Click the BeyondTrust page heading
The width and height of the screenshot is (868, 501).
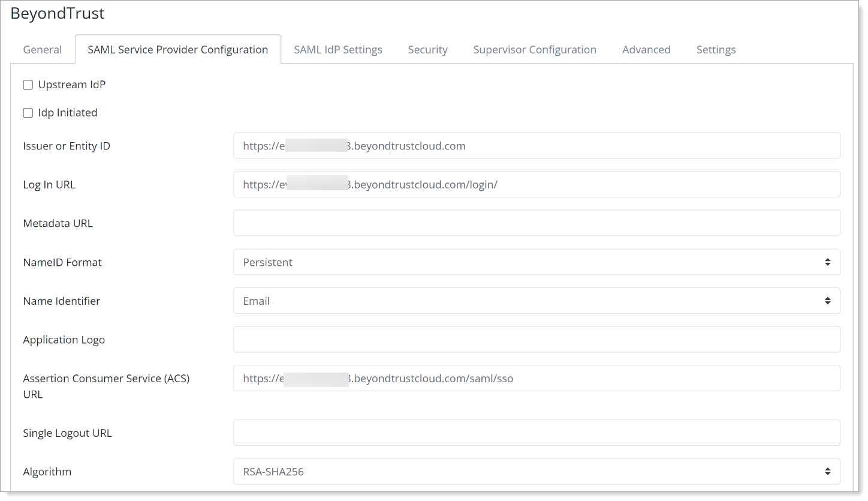point(58,13)
